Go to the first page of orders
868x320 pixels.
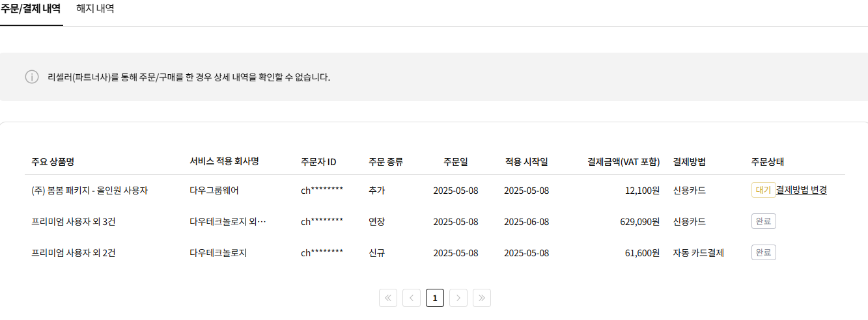click(388, 298)
